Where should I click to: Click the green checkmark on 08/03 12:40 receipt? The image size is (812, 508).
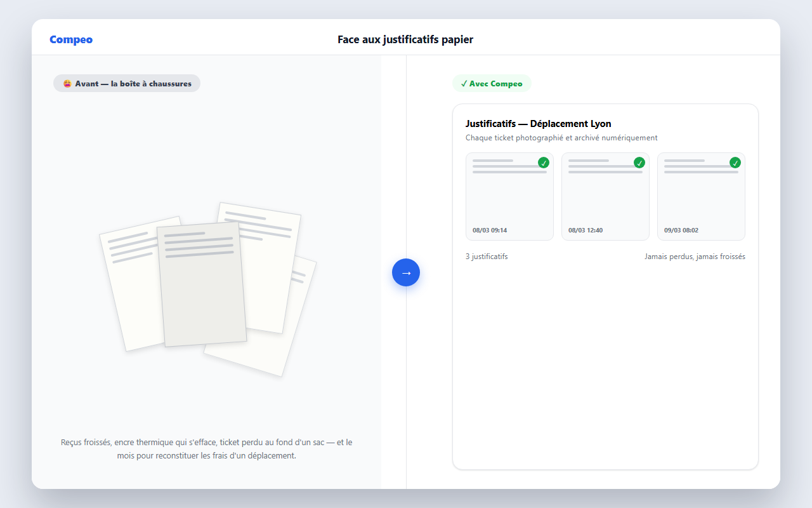[x=639, y=163]
